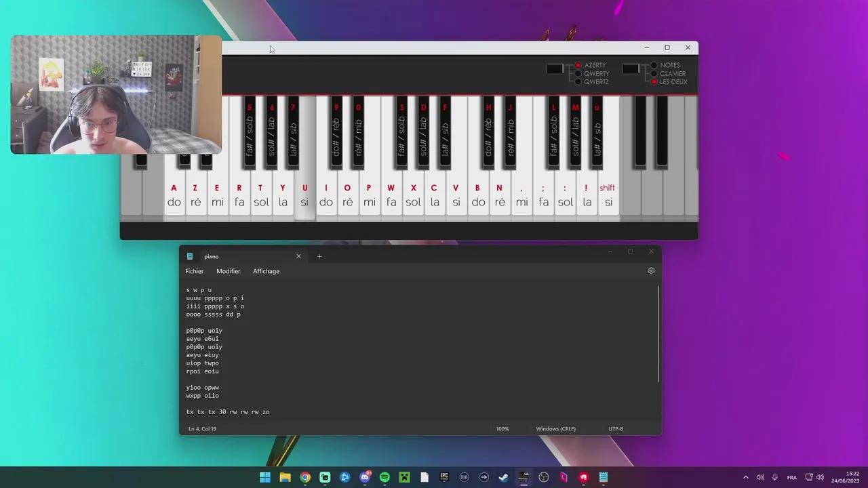
Task: Click the text line 'tx tx tx 30 rw rw rw zo'
Action: [x=228, y=412]
